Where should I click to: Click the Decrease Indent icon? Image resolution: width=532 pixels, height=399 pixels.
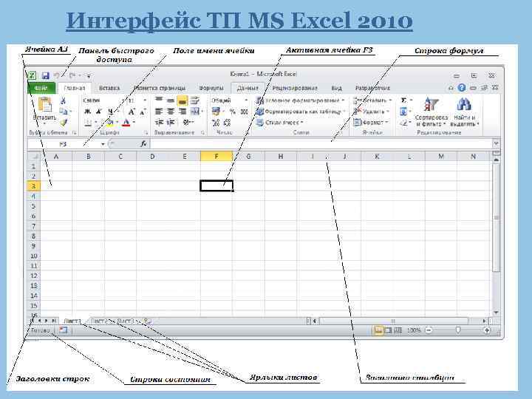159,123
